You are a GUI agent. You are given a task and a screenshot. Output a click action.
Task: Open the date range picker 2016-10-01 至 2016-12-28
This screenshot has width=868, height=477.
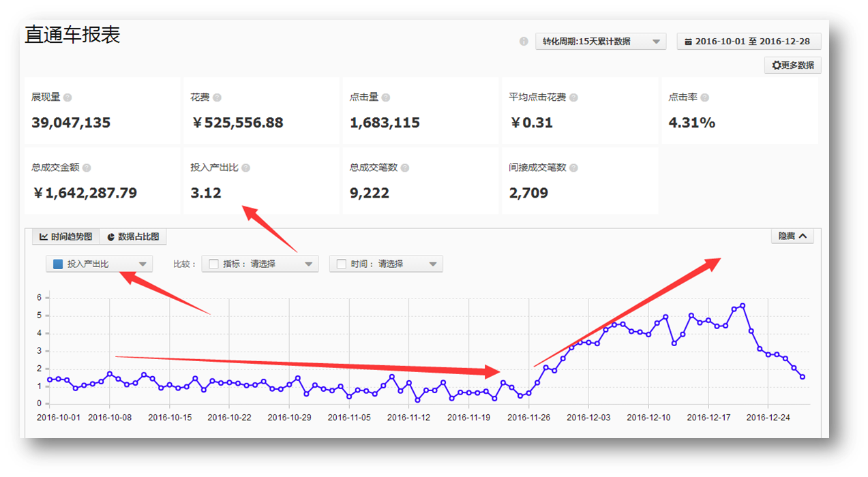click(748, 42)
